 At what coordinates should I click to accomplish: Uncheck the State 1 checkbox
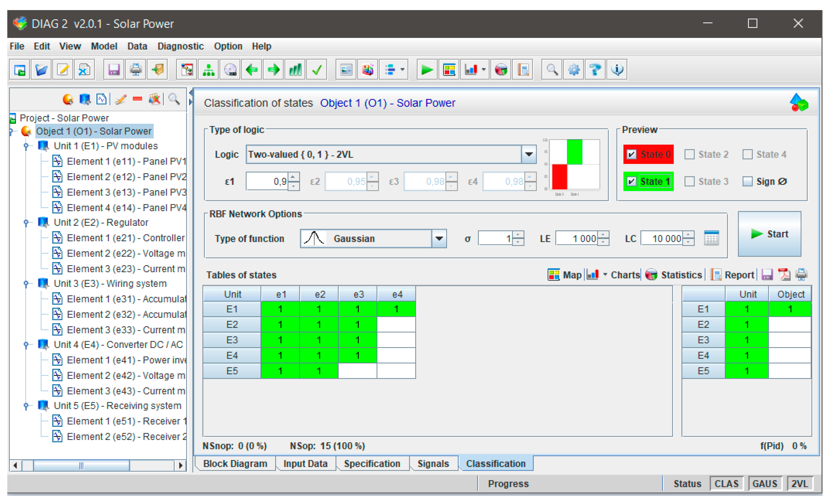click(631, 182)
